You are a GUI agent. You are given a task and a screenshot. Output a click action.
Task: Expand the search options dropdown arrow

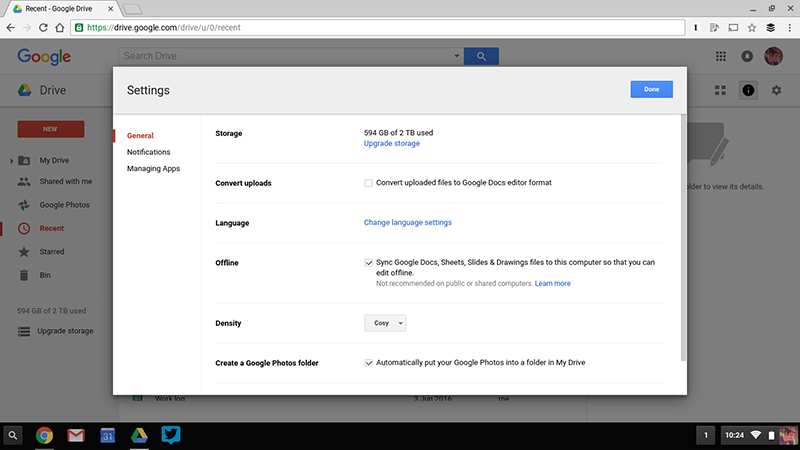[457, 56]
